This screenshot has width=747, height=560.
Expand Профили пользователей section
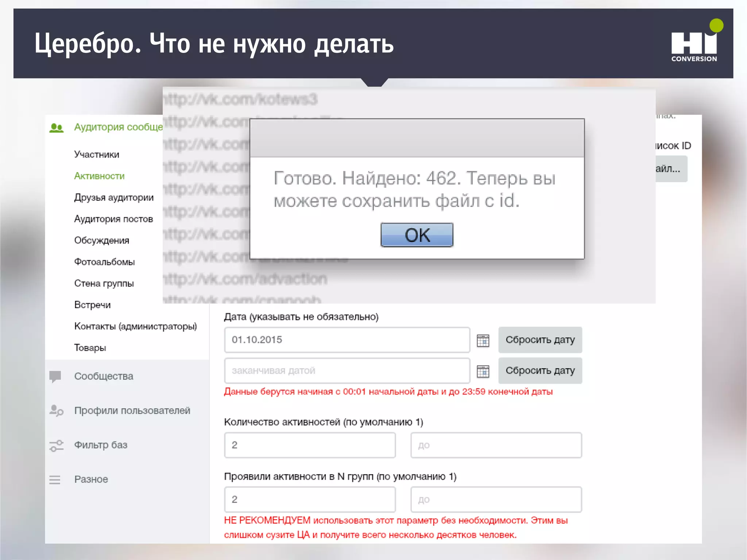[132, 411]
